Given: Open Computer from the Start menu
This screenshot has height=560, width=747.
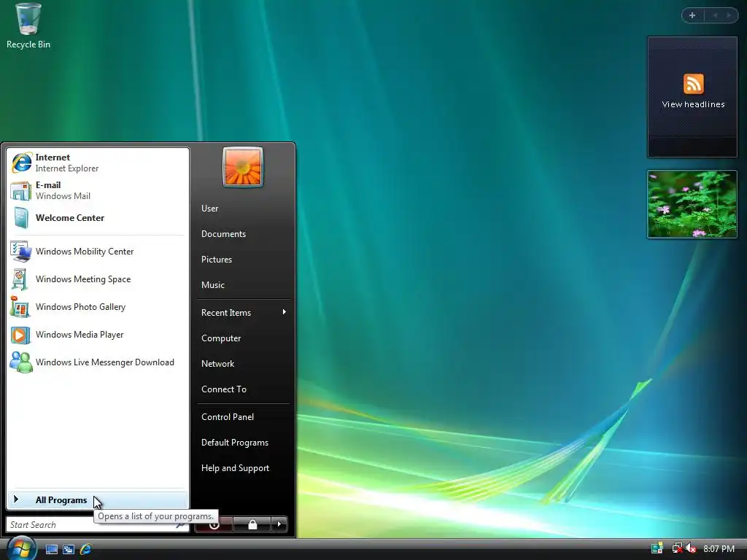Looking at the screenshot, I should point(243,338).
